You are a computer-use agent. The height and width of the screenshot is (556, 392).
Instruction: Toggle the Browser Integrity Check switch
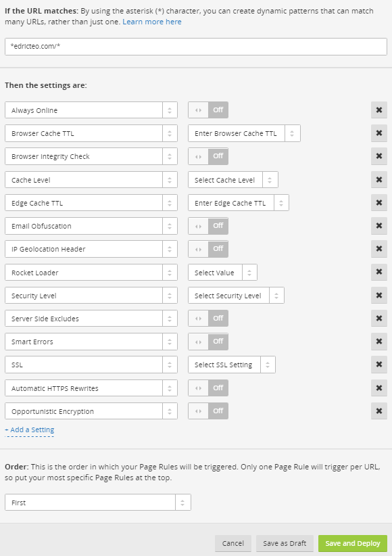[x=208, y=156]
